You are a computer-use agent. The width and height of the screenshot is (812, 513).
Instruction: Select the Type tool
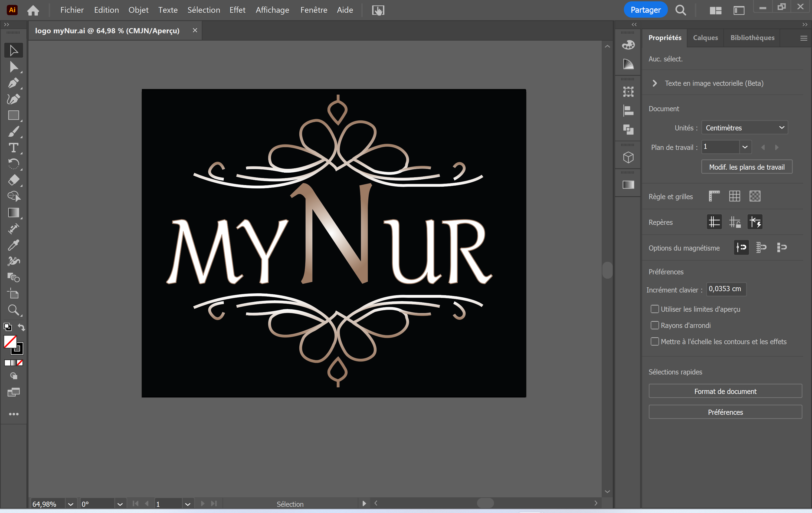tap(14, 148)
